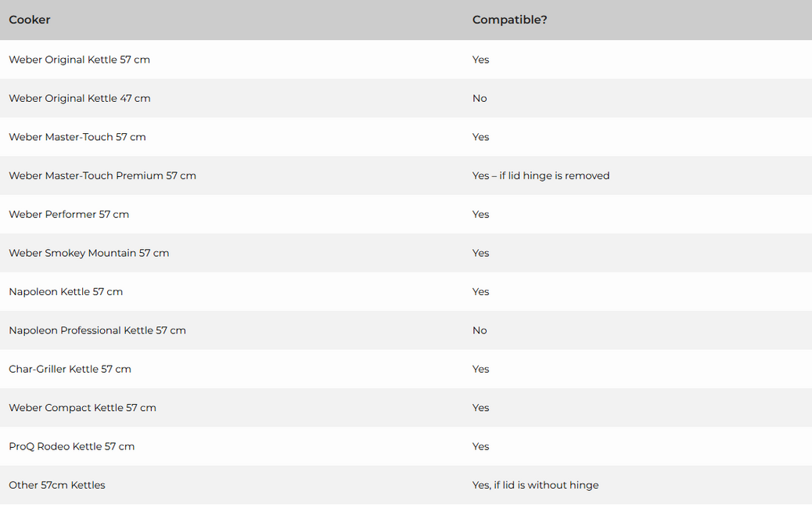Click the "Cooker" column header
The image size is (812, 505).
[30, 20]
